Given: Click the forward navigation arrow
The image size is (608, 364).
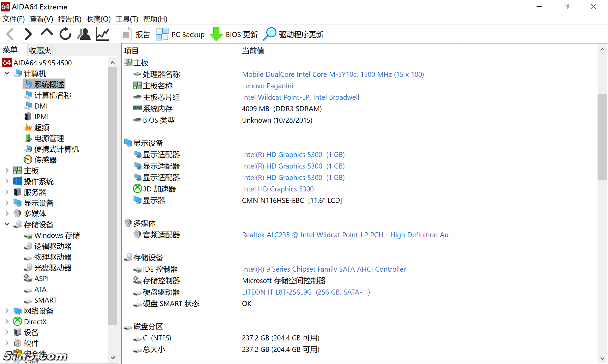Looking at the screenshot, I should (x=28, y=34).
